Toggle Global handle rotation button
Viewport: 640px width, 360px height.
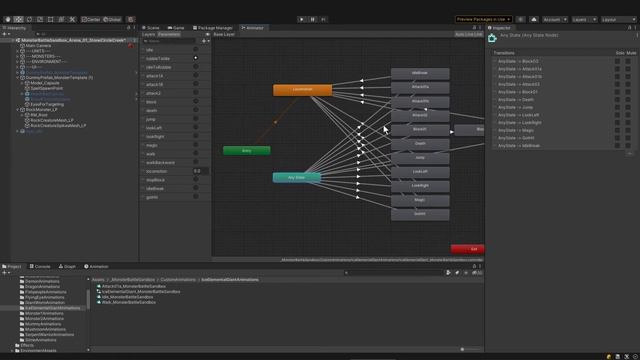point(112,19)
